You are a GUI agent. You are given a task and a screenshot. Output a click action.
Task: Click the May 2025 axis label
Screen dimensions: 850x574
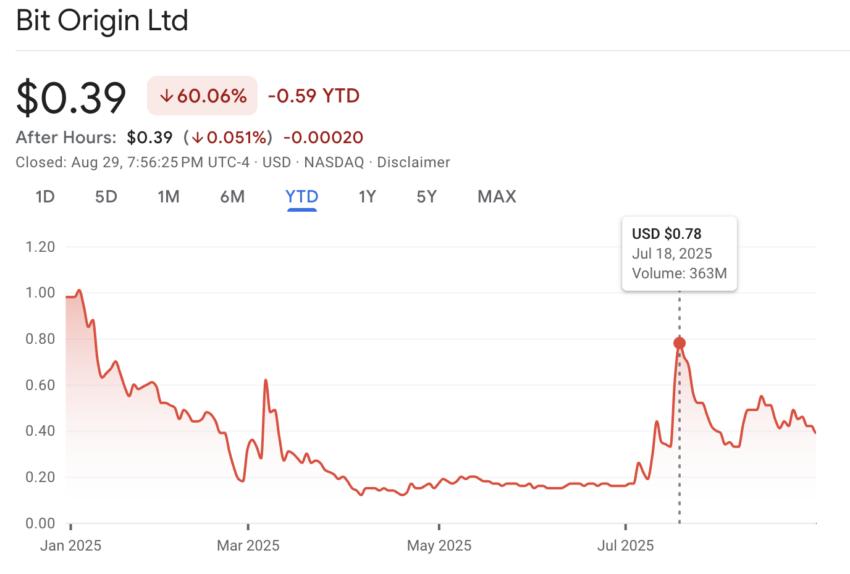tap(439, 545)
